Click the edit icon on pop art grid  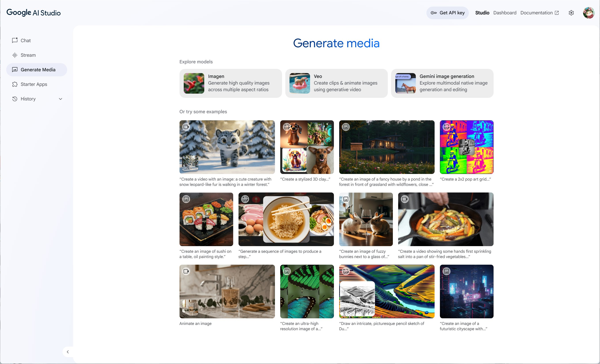(447, 127)
